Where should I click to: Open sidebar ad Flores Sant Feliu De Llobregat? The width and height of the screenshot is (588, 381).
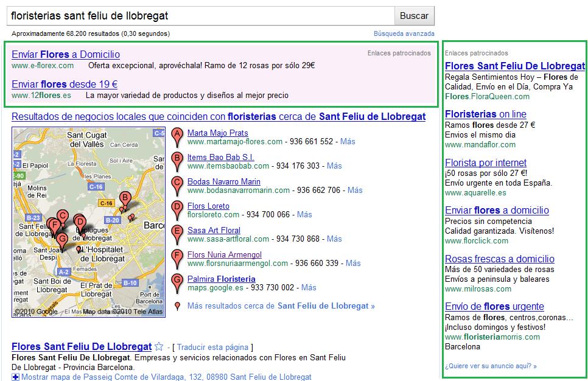tap(515, 66)
